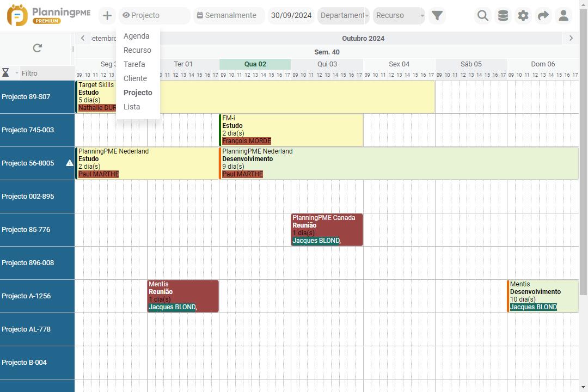Click the Sem. 40 week label

[327, 52]
